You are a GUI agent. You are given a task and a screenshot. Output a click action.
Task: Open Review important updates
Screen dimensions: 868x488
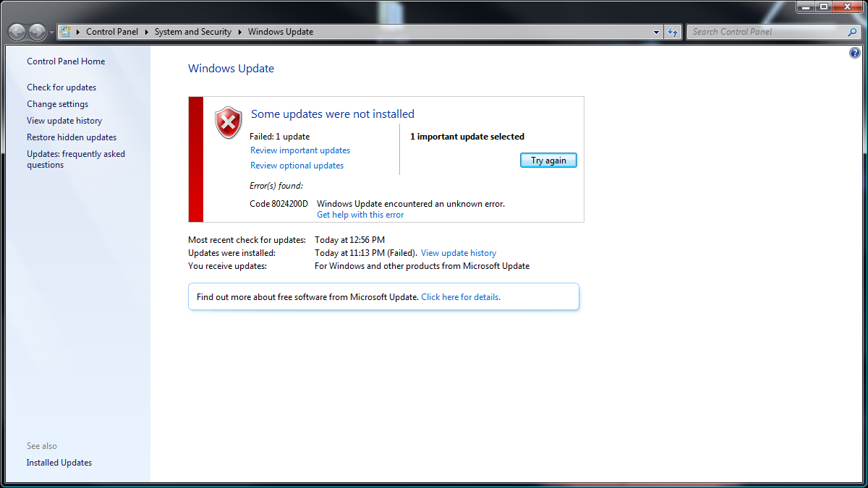[300, 150]
